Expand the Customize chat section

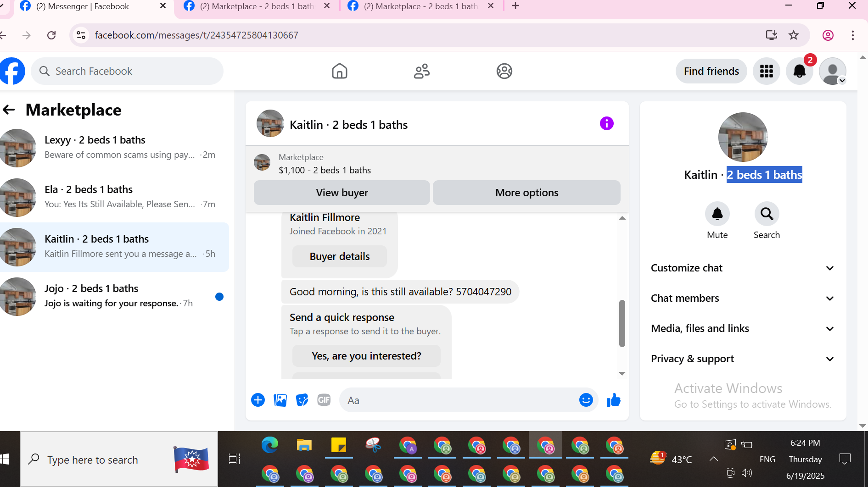click(743, 268)
